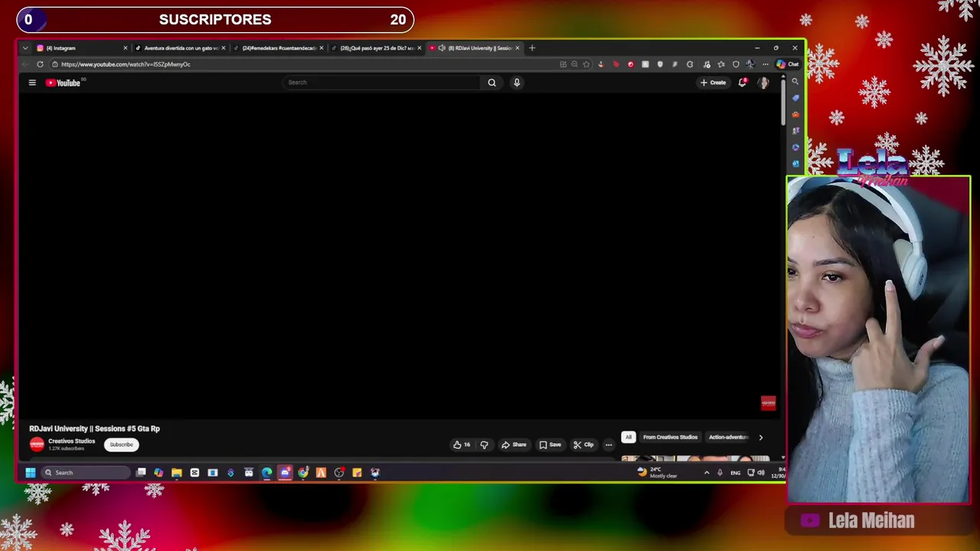980x551 pixels.
Task: Save the video to playlist
Action: [550, 445]
